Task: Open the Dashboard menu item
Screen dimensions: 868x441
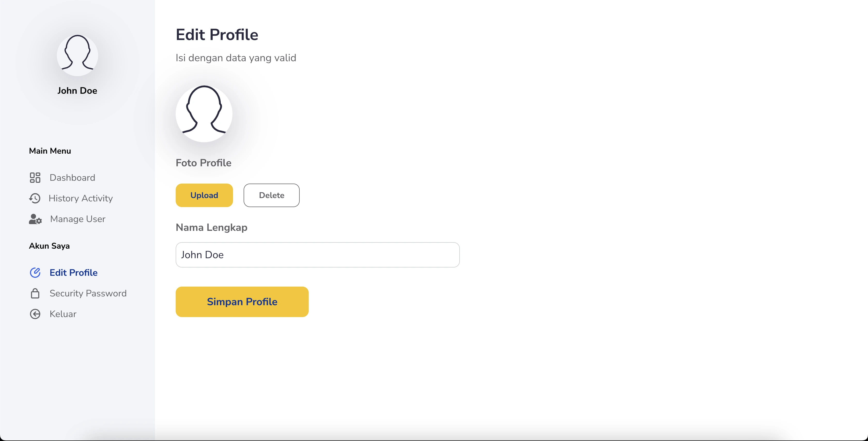Action: click(x=72, y=178)
